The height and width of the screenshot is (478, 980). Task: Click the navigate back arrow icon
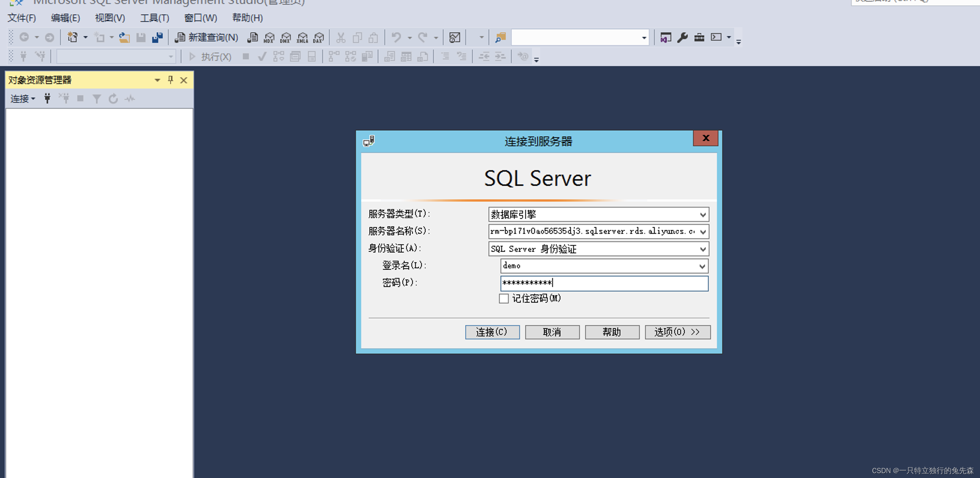tap(24, 37)
